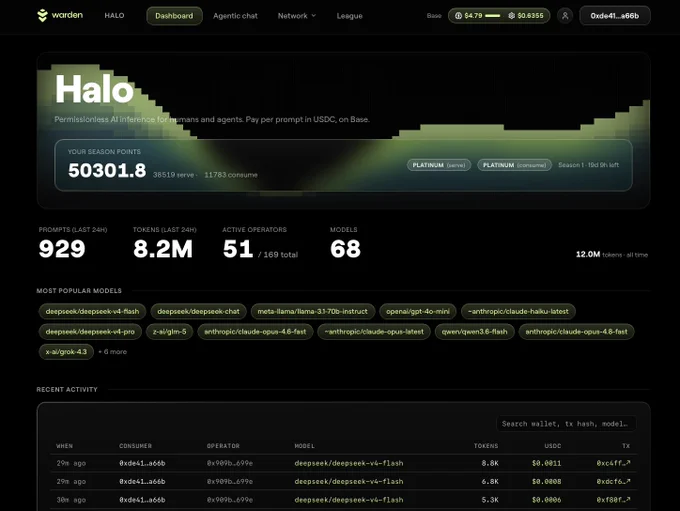Click the 68 models stat
The width and height of the screenshot is (680, 511).
point(345,249)
